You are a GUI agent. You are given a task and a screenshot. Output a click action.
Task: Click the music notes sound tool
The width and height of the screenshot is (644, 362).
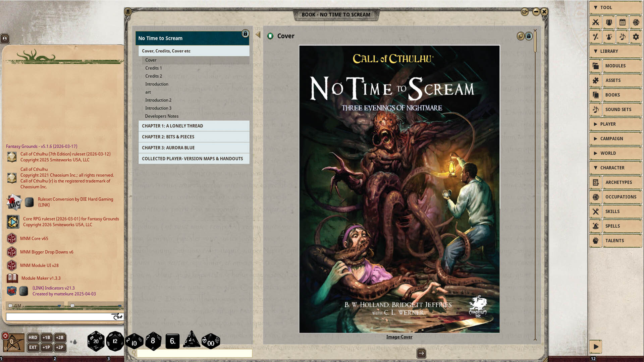pos(623,37)
